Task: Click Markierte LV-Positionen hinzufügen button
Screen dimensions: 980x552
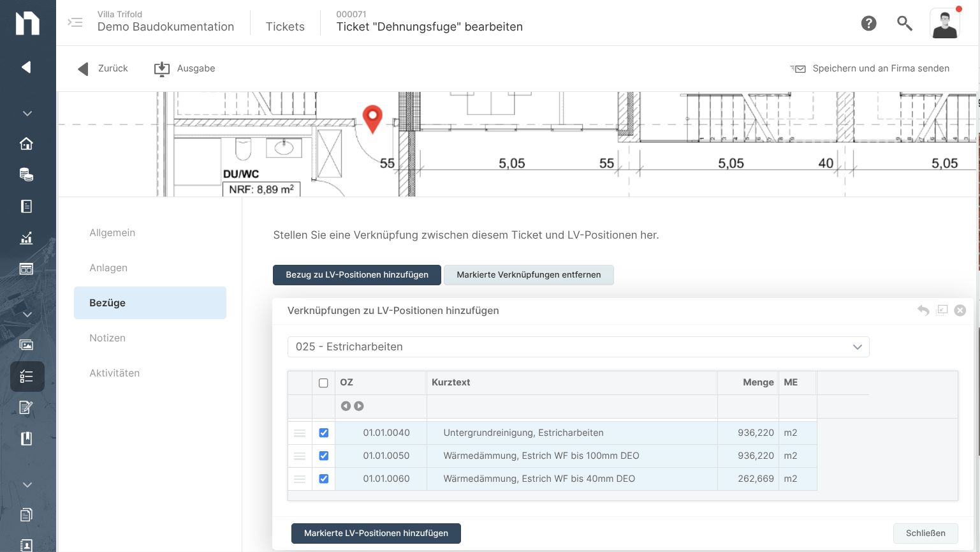Action: click(376, 533)
